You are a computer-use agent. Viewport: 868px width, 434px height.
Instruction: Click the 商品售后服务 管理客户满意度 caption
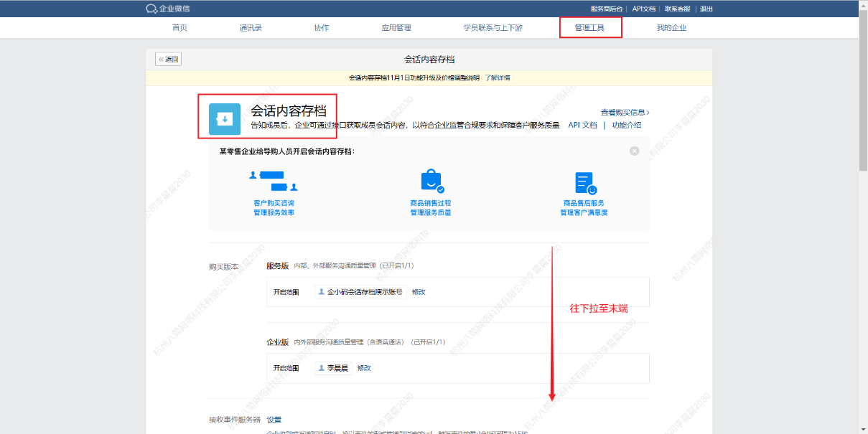pyautogui.click(x=584, y=208)
